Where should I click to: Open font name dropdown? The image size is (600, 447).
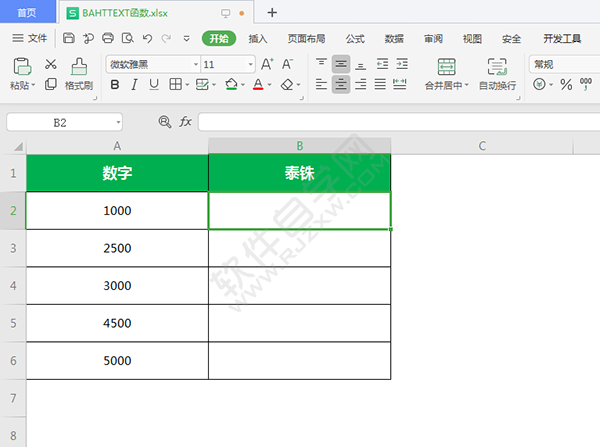coord(196,64)
